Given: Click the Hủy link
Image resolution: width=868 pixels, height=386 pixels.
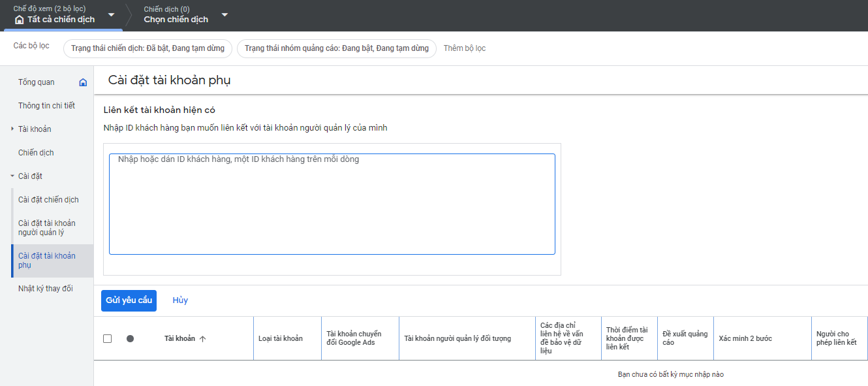Looking at the screenshot, I should tap(180, 300).
